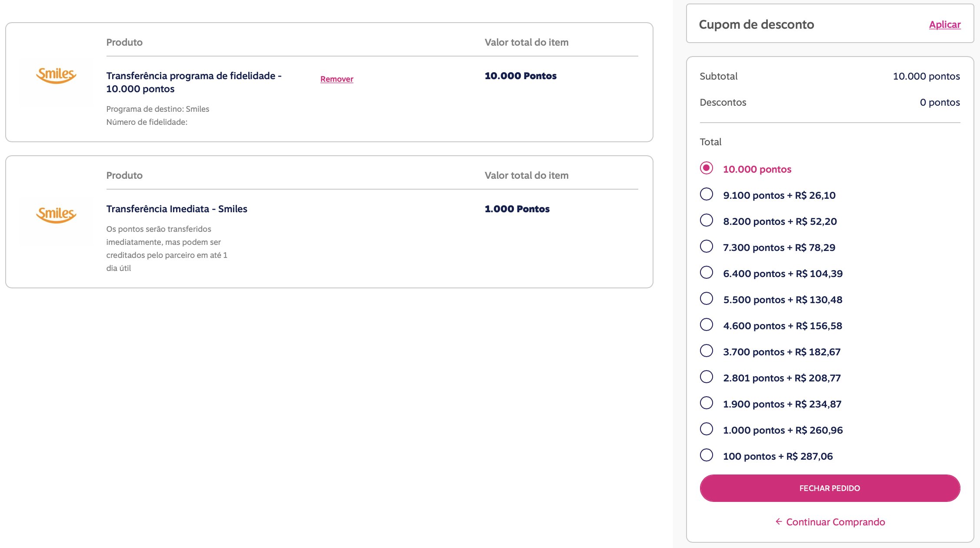Click the Subtotal label
Screen dimensions: 980x548
point(718,76)
